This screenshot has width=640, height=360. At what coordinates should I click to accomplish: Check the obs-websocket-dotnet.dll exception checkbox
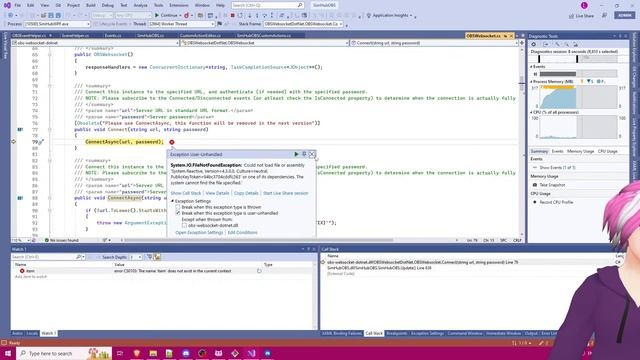click(184, 225)
